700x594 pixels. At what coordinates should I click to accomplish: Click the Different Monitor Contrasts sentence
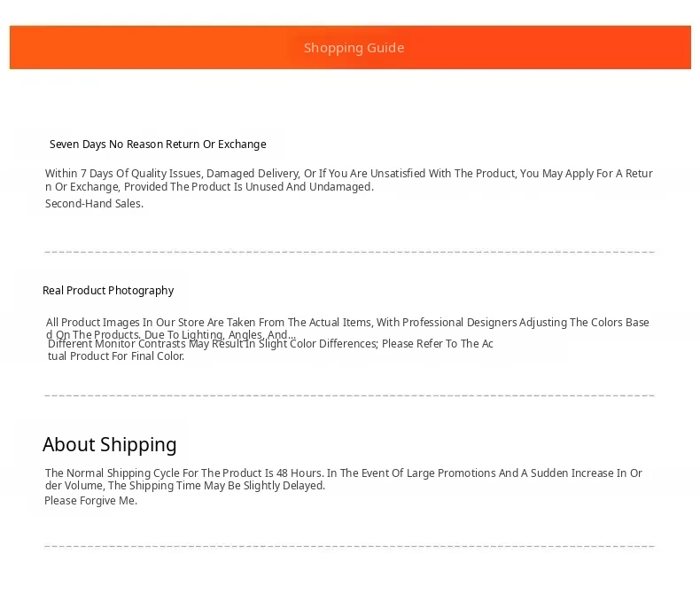tap(270, 343)
